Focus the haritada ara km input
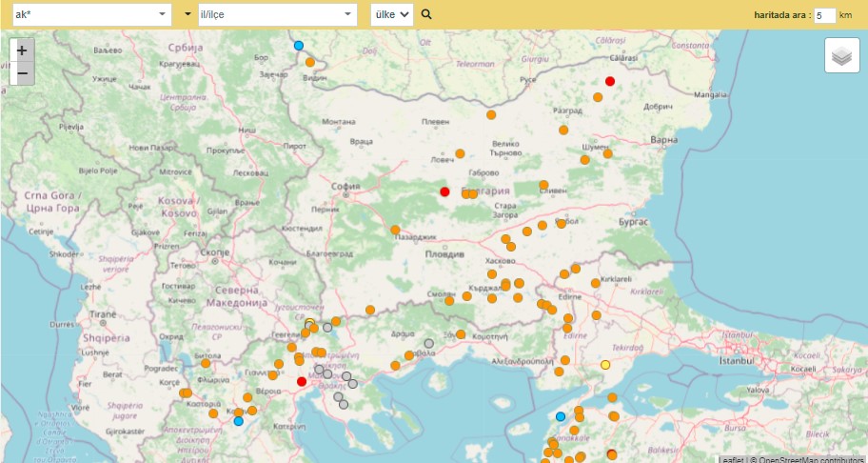The width and height of the screenshot is (868, 463). tap(825, 15)
